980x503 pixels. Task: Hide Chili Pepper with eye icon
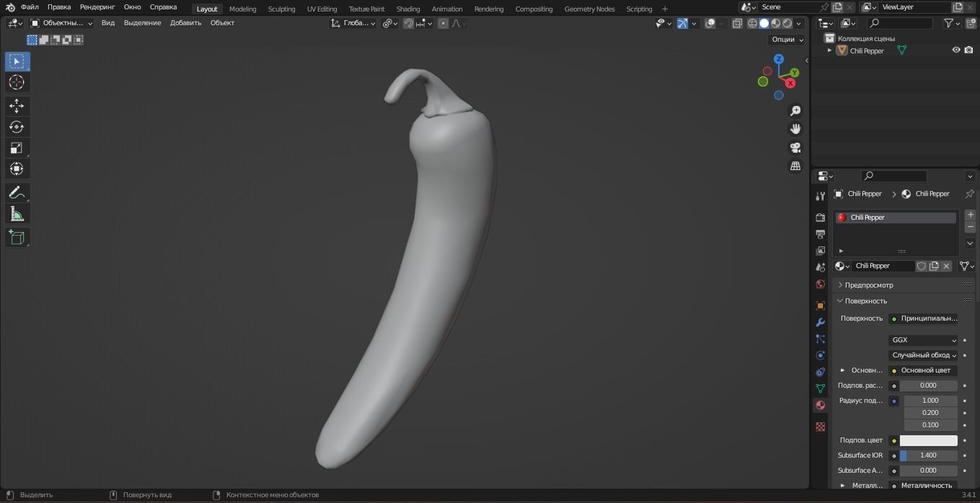(956, 50)
